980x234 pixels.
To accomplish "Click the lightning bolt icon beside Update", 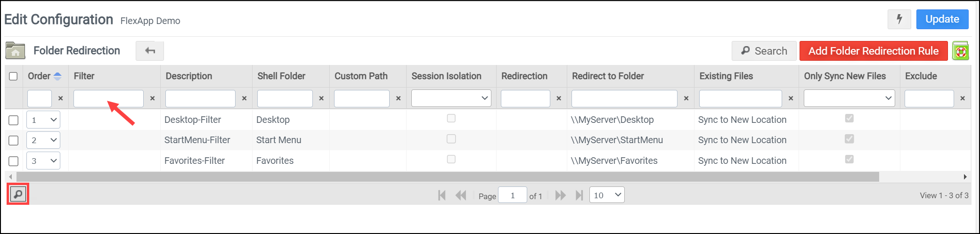I will pyautogui.click(x=899, y=19).
